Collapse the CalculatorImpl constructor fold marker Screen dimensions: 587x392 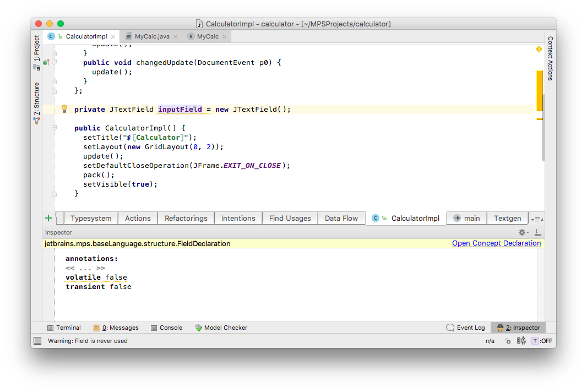pos(54,128)
